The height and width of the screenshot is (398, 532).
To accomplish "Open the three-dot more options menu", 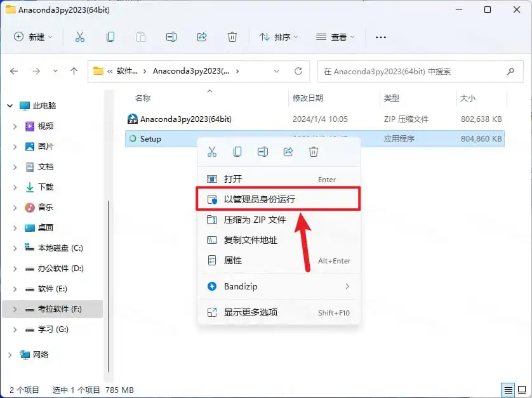I will click(x=381, y=37).
